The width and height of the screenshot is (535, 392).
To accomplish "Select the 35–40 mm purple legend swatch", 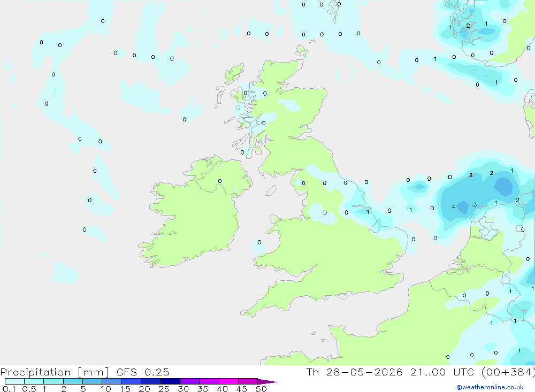I will [x=209, y=381].
